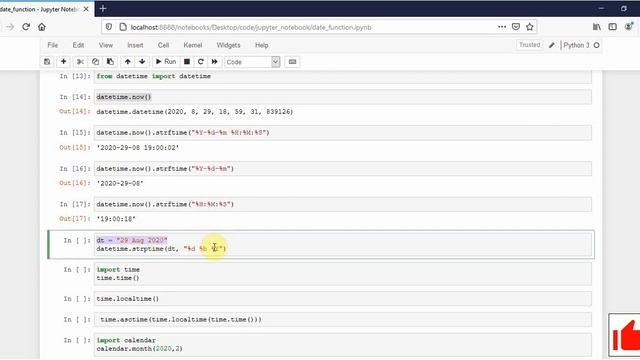
Task: Open tracking protection shield icon
Action: (x=109, y=27)
